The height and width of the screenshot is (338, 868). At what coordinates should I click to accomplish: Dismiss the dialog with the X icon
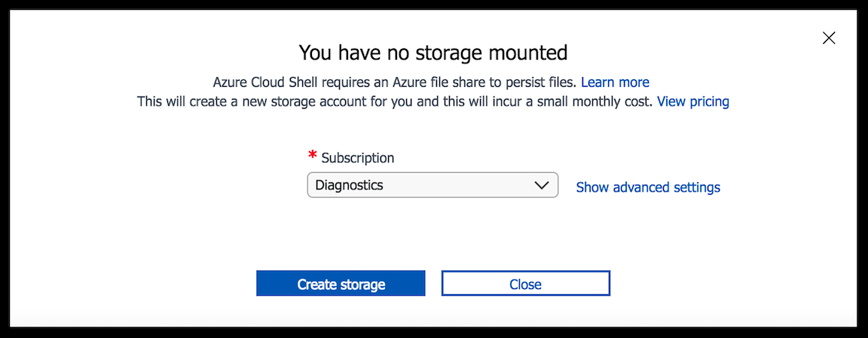pyautogui.click(x=829, y=38)
